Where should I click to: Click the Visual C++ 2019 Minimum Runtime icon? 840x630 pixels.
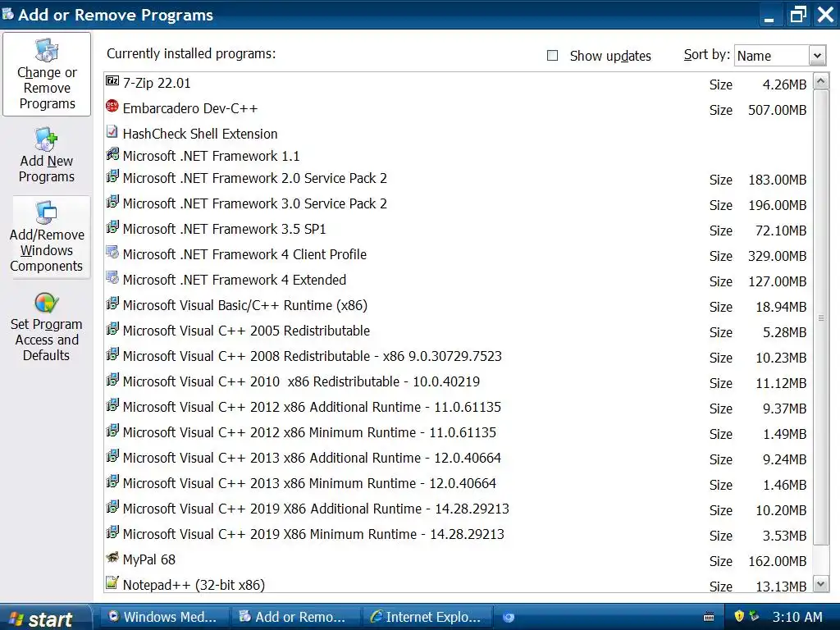click(112, 532)
